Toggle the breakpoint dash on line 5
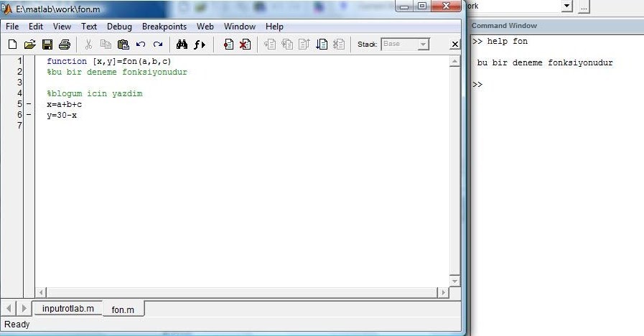644x336 pixels. [x=28, y=104]
